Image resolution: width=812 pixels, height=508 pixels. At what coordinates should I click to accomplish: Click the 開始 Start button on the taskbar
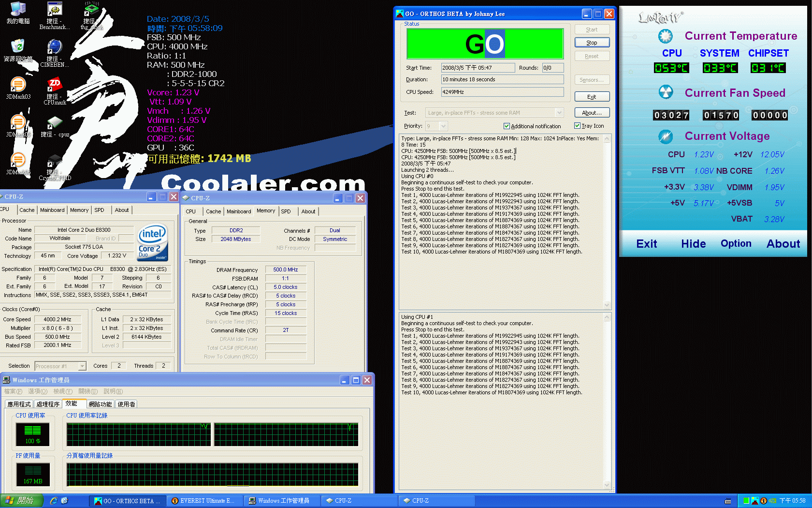[21, 501]
